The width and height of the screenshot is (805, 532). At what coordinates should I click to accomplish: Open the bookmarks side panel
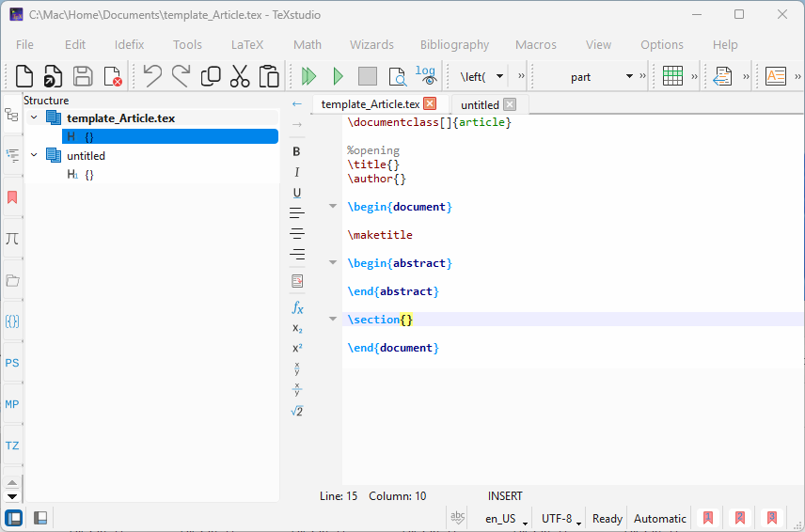(x=12, y=197)
